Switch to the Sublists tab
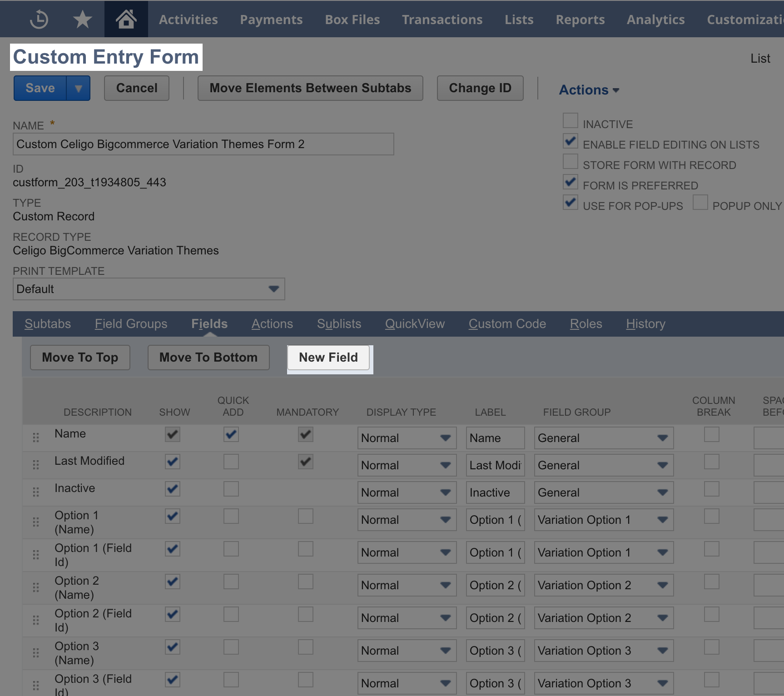Viewport: 784px width, 696px height. (x=339, y=324)
